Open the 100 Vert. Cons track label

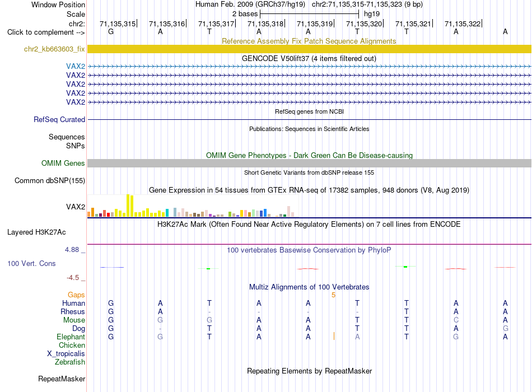(31, 263)
